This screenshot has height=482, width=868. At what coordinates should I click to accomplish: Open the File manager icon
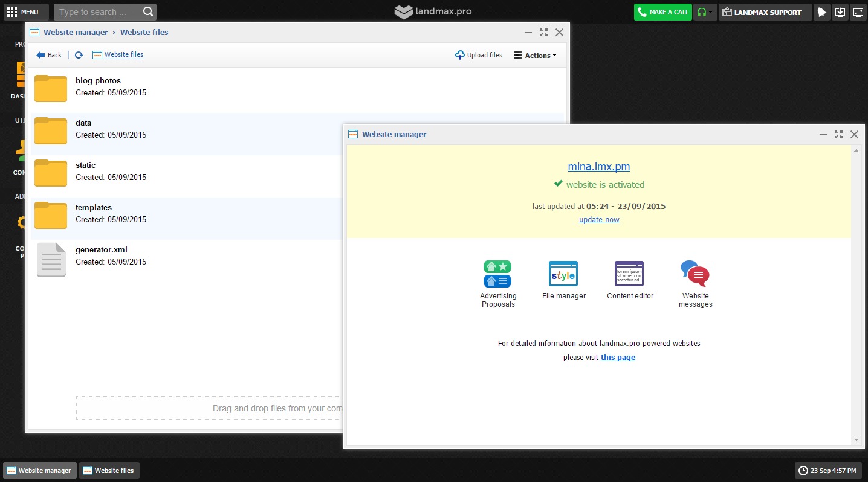point(563,274)
